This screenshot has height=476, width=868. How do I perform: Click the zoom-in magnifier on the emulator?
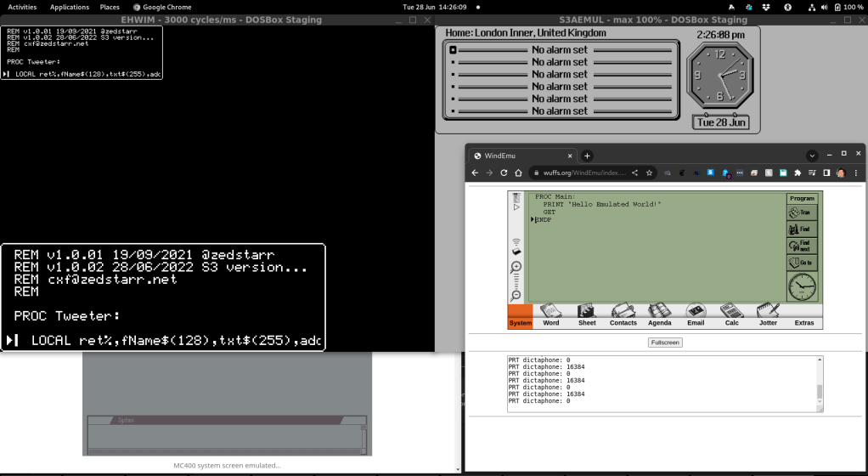[516, 267]
